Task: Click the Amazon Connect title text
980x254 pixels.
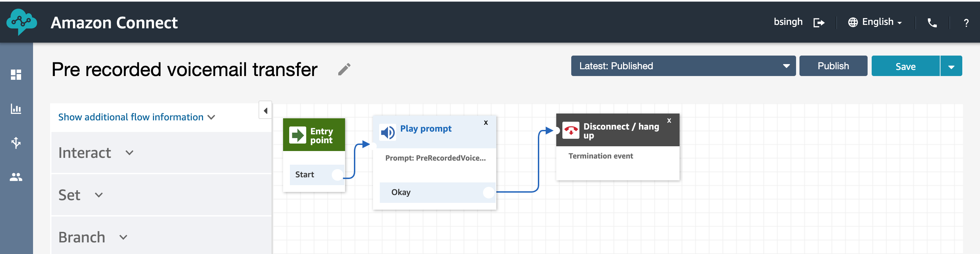Action: pos(114,23)
